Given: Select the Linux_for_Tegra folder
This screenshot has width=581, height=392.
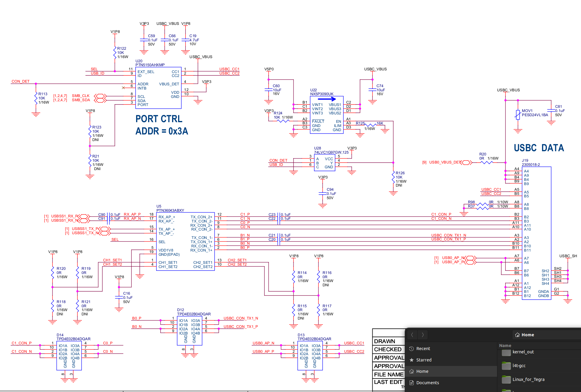Looking at the screenshot, I should [x=528, y=379].
